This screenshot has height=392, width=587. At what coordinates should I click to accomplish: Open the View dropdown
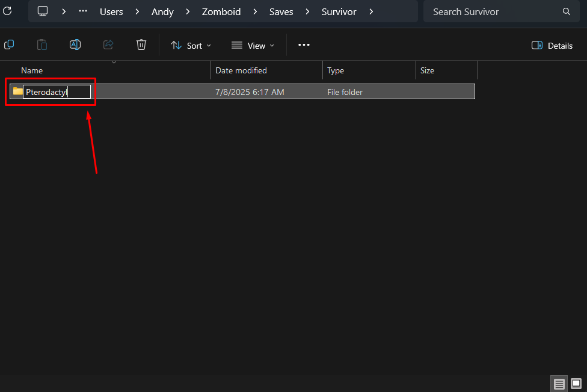tap(253, 45)
